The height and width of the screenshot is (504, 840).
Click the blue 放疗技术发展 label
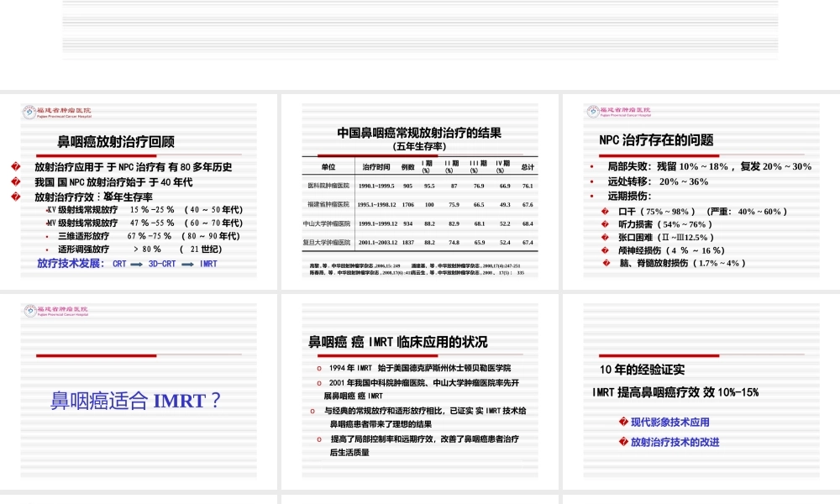[x=71, y=264]
